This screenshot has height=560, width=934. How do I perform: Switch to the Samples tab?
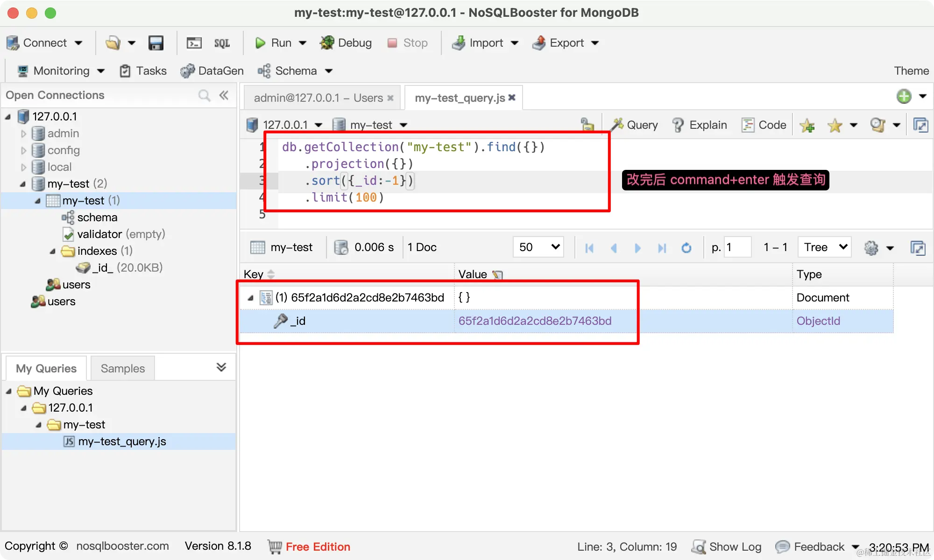(x=122, y=369)
